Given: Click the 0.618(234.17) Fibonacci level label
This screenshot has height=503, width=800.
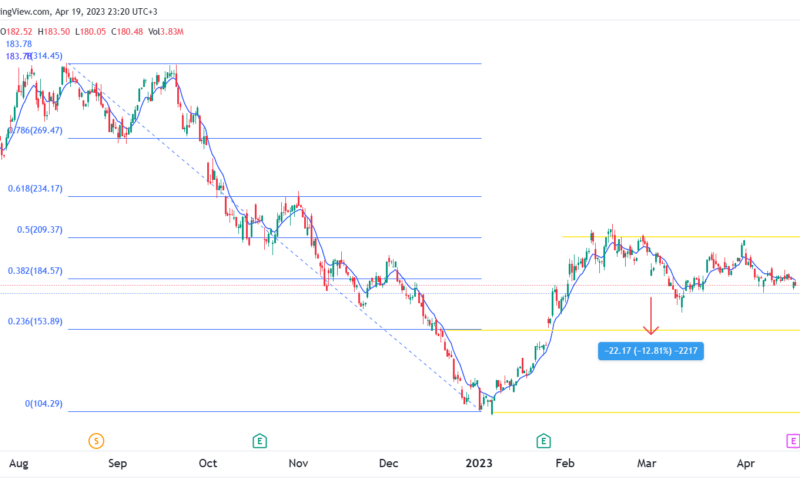Looking at the screenshot, I should (x=35, y=189).
